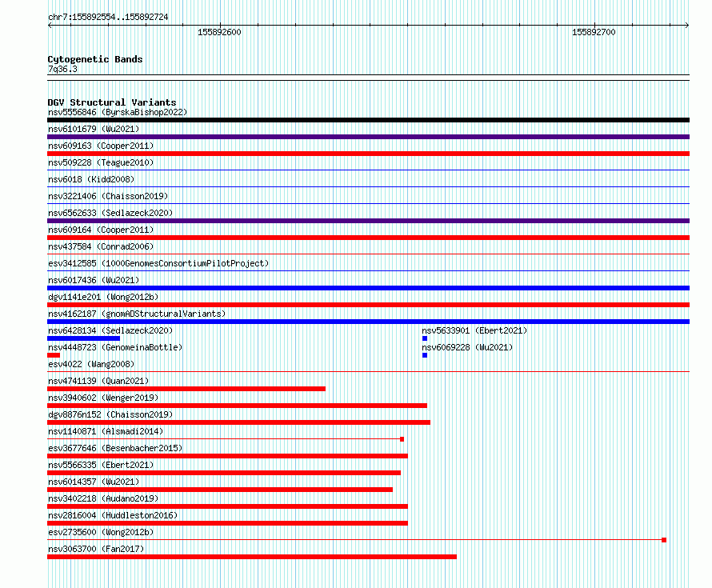Screen dimensions: 712x588
Task: Open the nsv6017436 (Wu2021) label
Action: click(94, 280)
